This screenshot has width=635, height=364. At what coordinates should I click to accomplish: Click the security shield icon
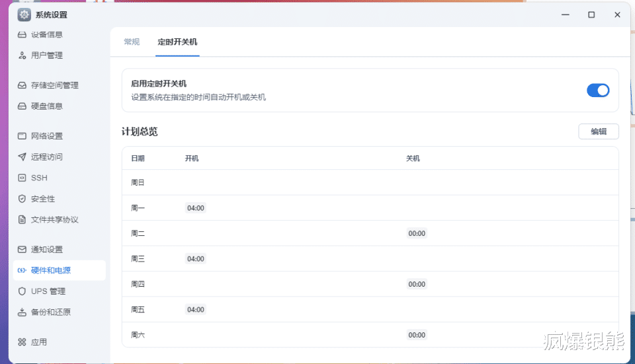(x=22, y=199)
